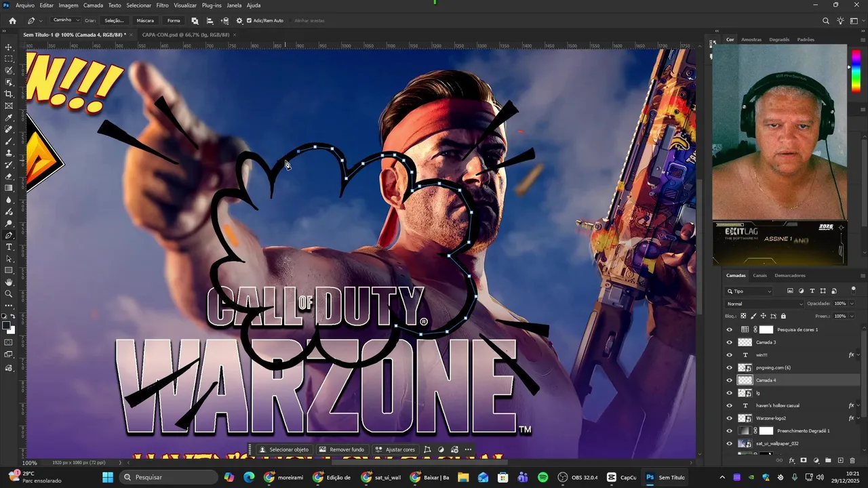The width and height of the screenshot is (868, 488).
Task: Select the Rectangle shape tool
Action: tap(9, 270)
